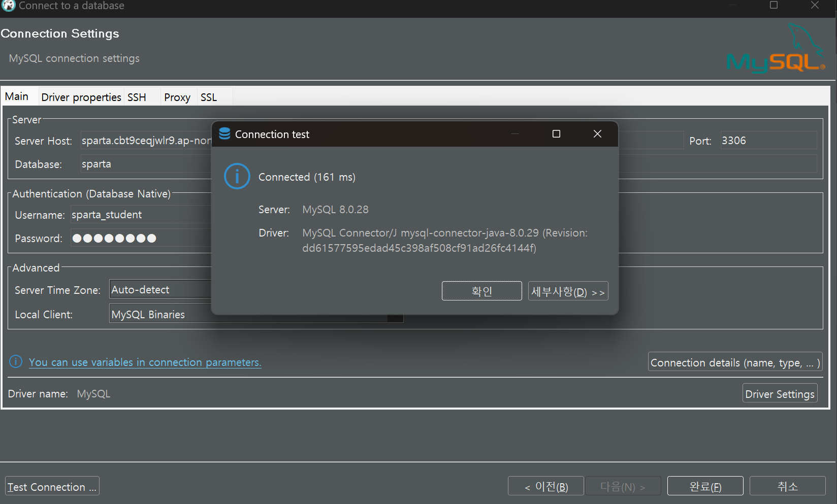This screenshot has height=504, width=837.
Task: Click the database icon in Connection test title bar
Action: (224, 133)
